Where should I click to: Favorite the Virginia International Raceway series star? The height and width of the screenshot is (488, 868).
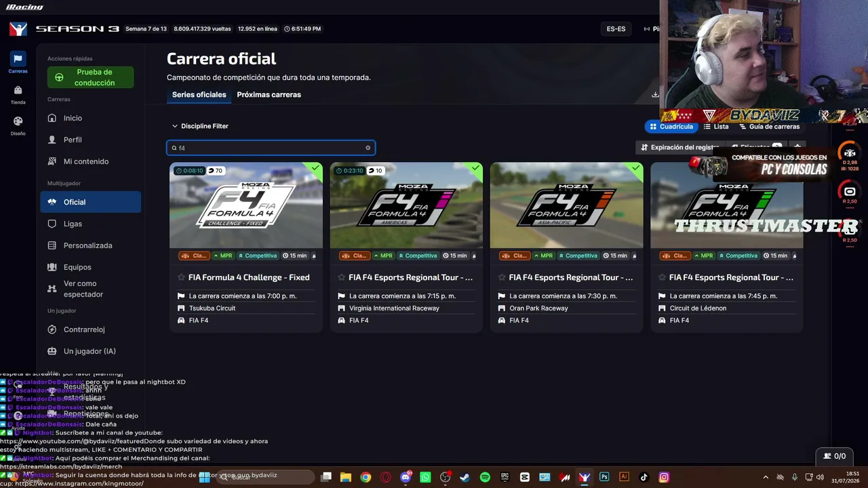tap(341, 277)
